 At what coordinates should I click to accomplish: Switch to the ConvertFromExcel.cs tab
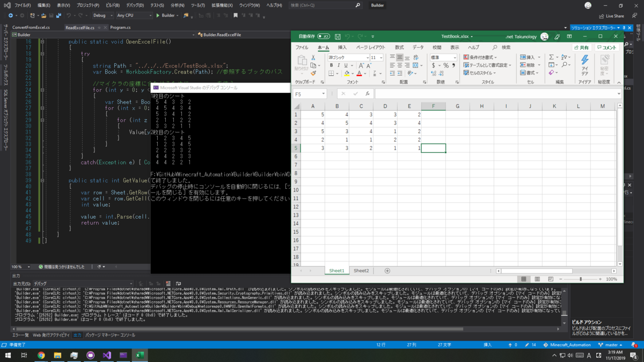click(31, 27)
